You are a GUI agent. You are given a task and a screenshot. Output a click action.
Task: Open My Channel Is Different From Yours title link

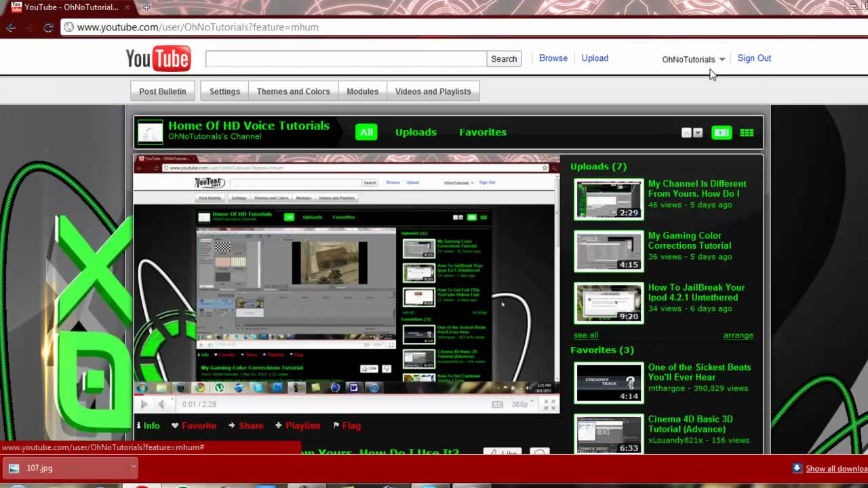[697, 188]
